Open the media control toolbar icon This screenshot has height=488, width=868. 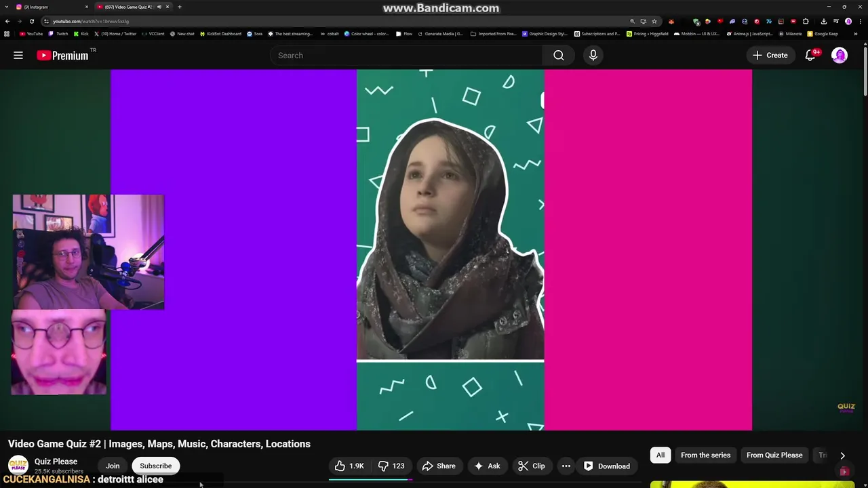point(835,21)
